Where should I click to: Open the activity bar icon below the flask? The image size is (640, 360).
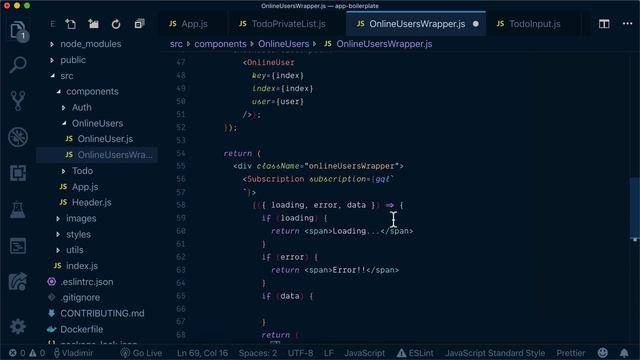pyautogui.click(x=18, y=246)
